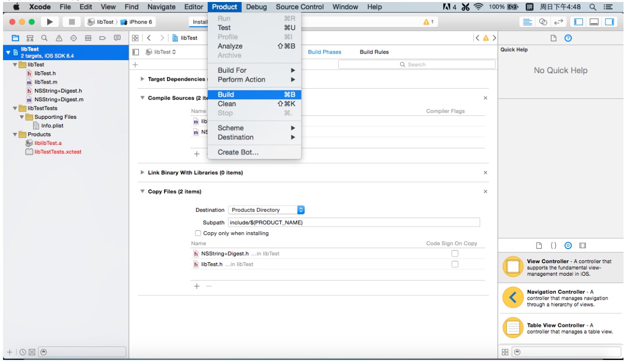Open the Object library circle icon
Screen dimensions: 630x364
coord(568,246)
